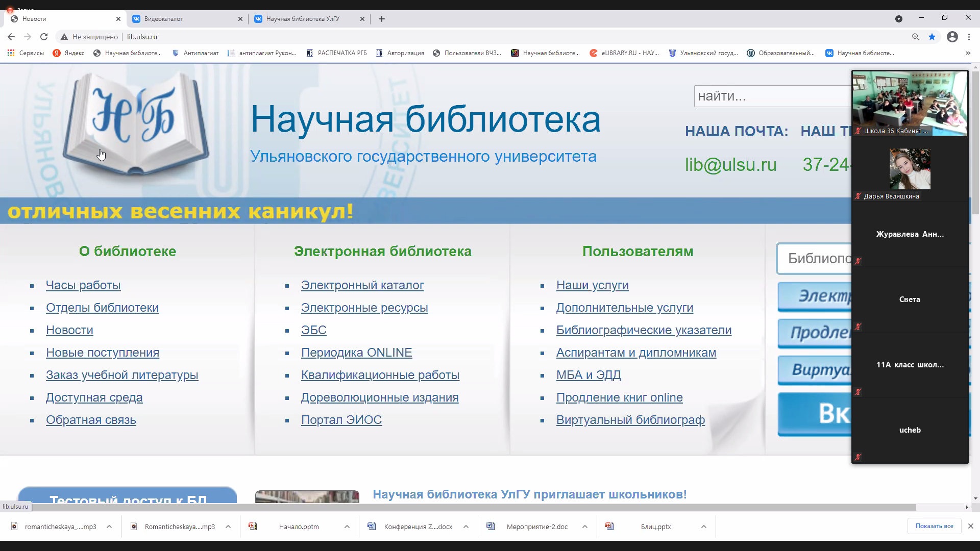The image size is (980, 551).
Task: Click the zoom magnifier icon in address bar
Action: coord(916,37)
